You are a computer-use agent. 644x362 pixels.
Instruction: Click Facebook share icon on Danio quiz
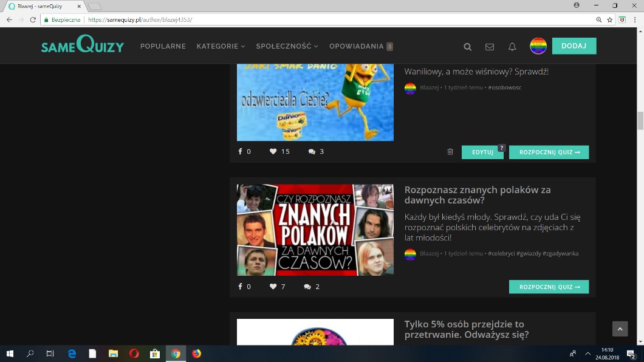(x=241, y=152)
